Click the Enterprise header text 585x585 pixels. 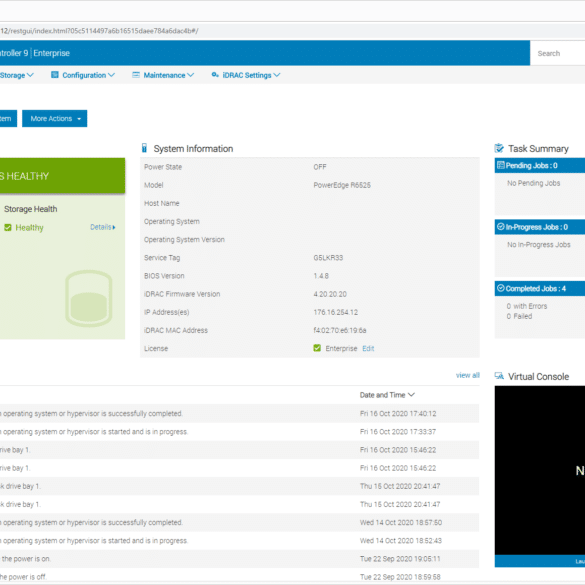pyautogui.click(x=51, y=53)
